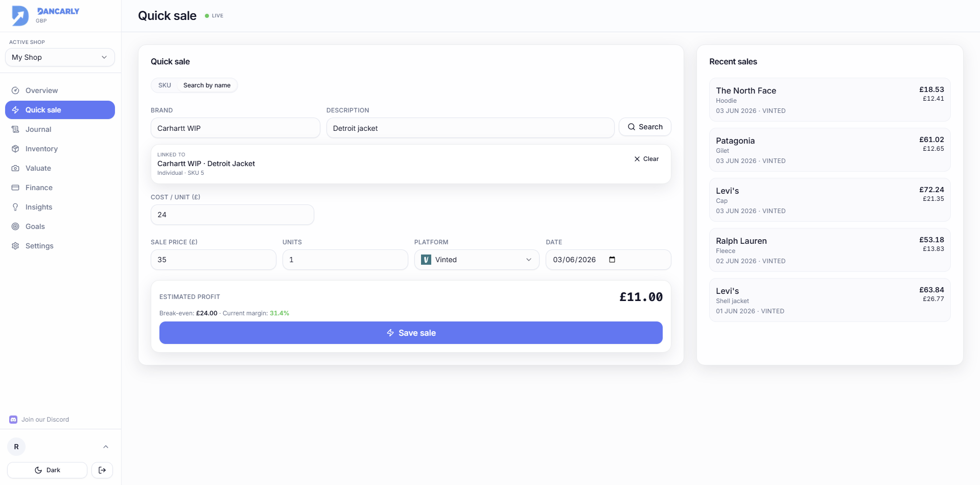Click the Goals target icon
This screenshot has width=980, height=485.
[x=15, y=226]
